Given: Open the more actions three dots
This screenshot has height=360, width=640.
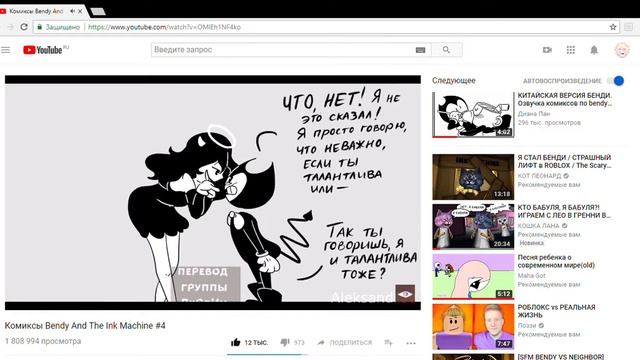Looking at the screenshot, I should pos(411,343).
